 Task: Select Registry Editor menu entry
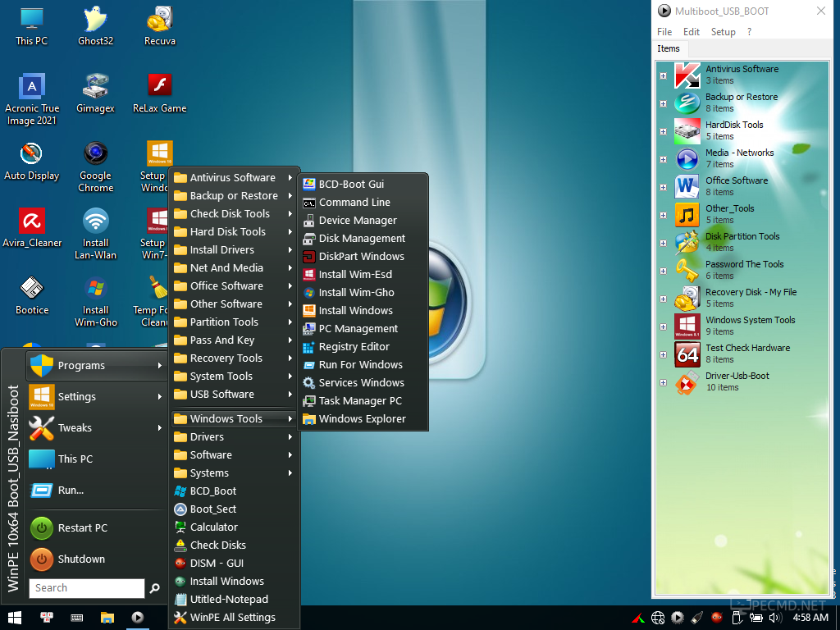pos(363,347)
